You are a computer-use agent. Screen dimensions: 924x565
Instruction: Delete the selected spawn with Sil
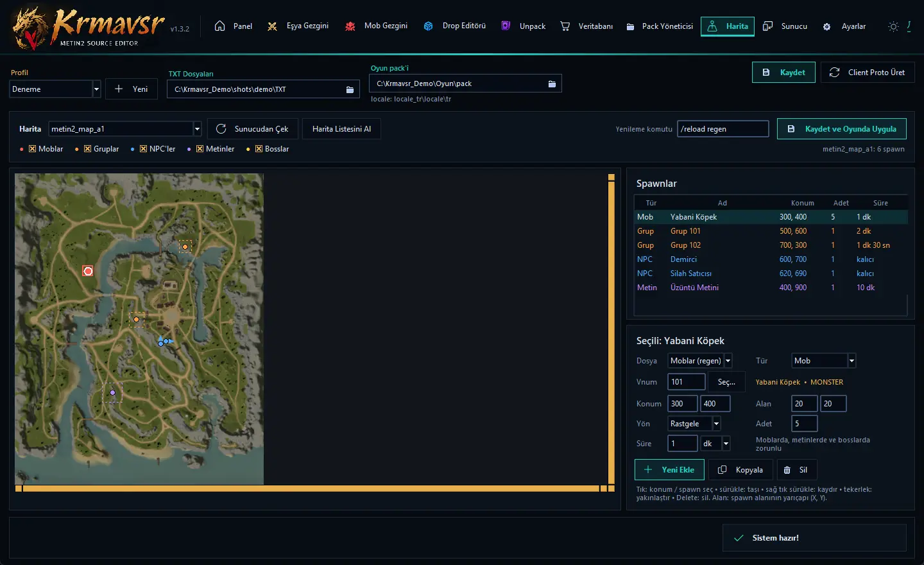point(796,470)
